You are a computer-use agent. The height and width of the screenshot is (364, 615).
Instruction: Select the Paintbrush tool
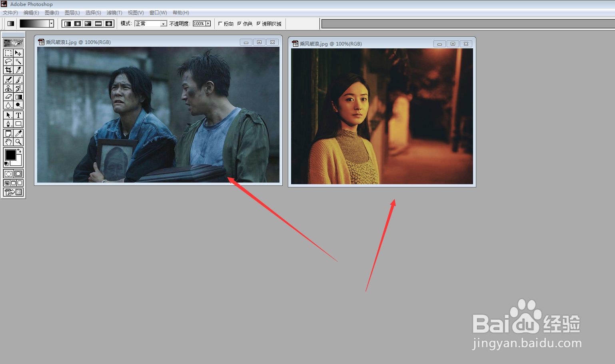[x=18, y=80]
